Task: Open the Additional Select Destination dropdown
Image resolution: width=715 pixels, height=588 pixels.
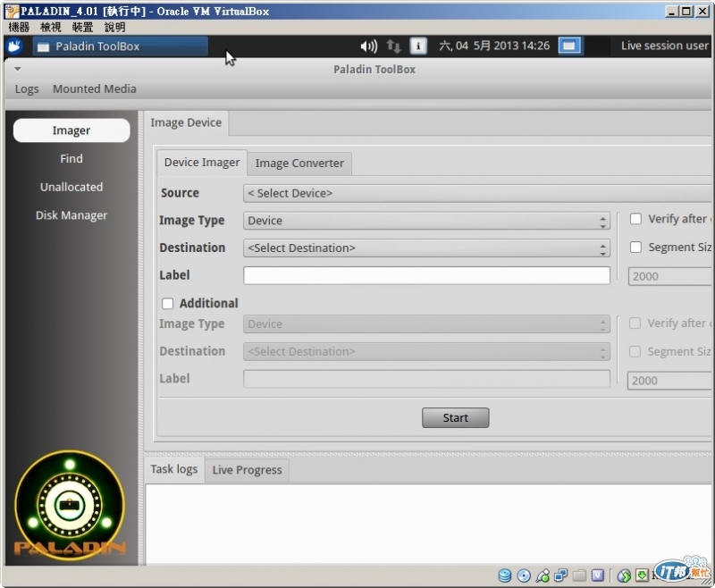Action: (x=426, y=351)
